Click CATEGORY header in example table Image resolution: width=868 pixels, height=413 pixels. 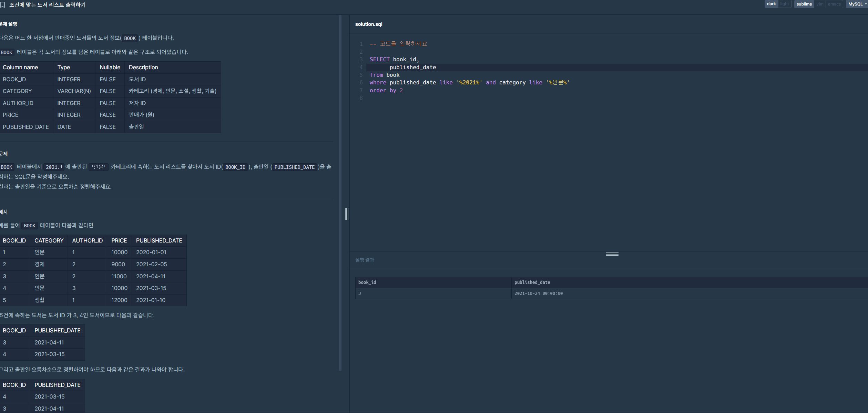pyautogui.click(x=49, y=241)
